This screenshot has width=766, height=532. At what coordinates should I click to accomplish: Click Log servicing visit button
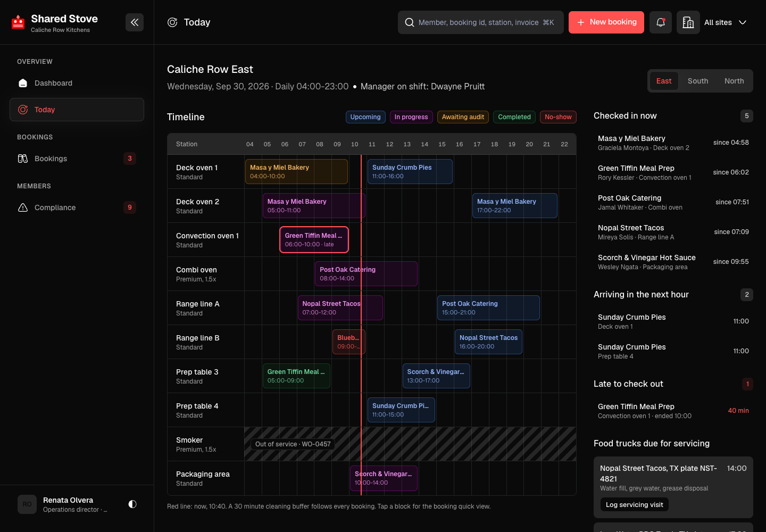pos(635,504)
